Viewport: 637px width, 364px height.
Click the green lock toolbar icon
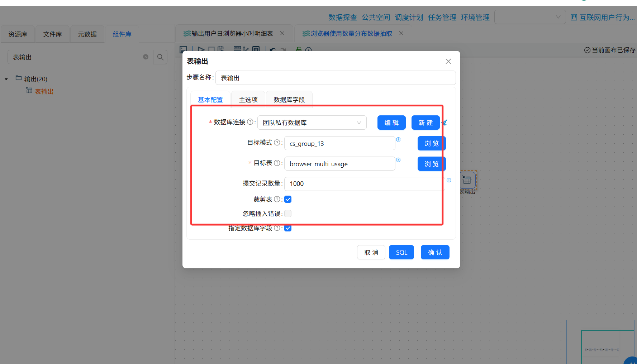click(x=299, y=49)
